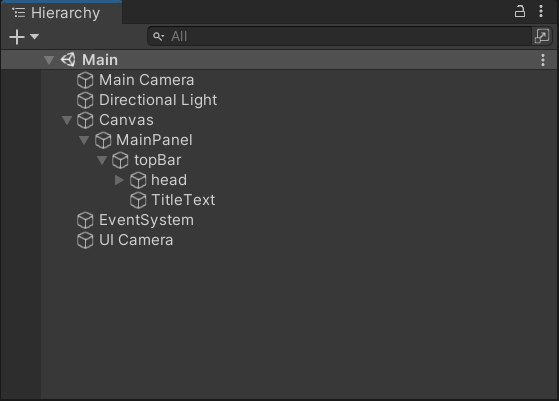
Task: Click the All search input field
Action: (x=339, y=36)
